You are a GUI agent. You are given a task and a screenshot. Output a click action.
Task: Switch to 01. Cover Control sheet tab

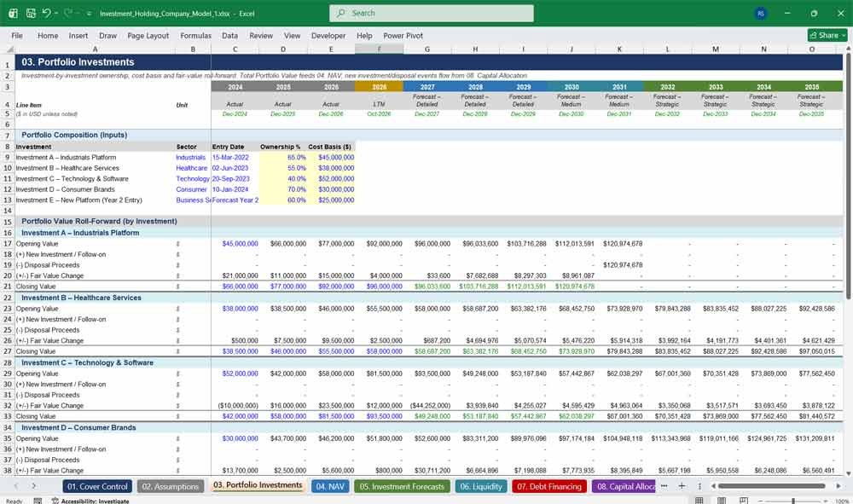pyautogui.click(x=97, y=487)
